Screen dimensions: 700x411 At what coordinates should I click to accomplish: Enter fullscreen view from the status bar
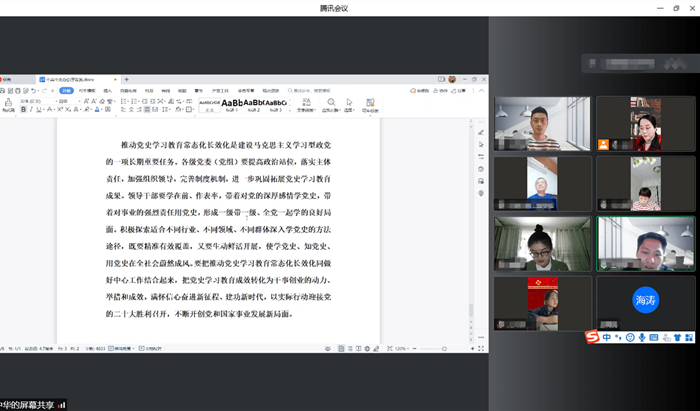pos(481,349)
